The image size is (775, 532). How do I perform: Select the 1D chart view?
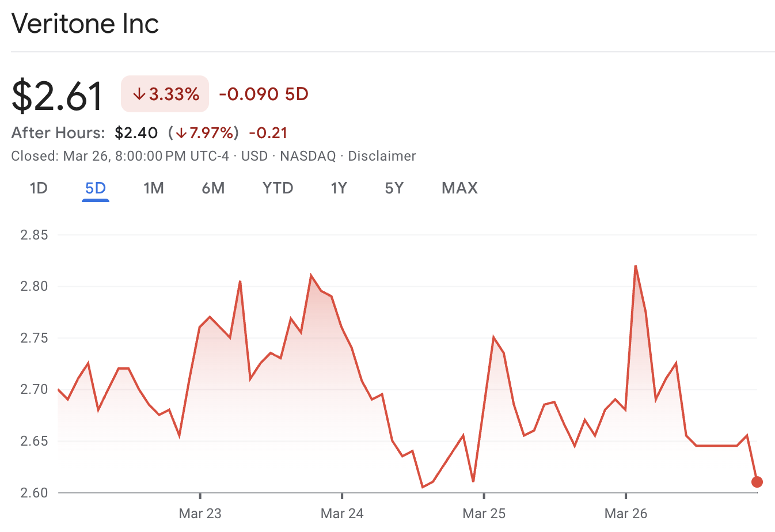click(38, 188)
